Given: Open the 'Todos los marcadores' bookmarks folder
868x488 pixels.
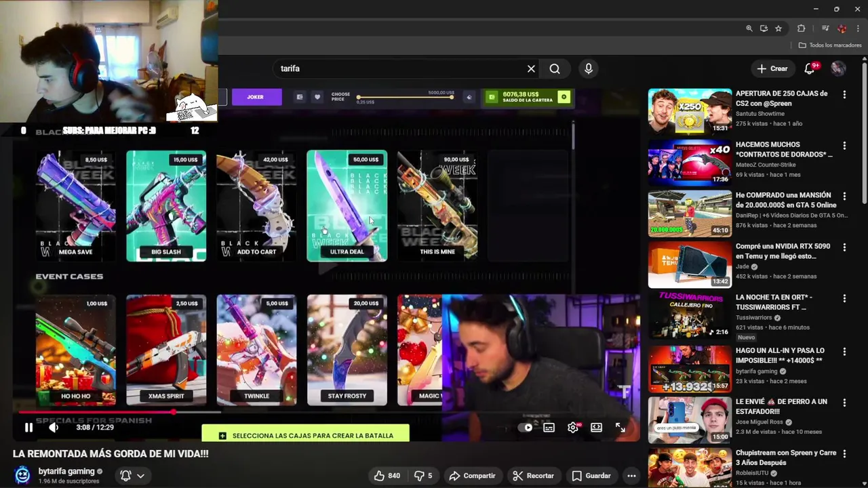Looking at the screenshot, I should click(x=830, y=45).
